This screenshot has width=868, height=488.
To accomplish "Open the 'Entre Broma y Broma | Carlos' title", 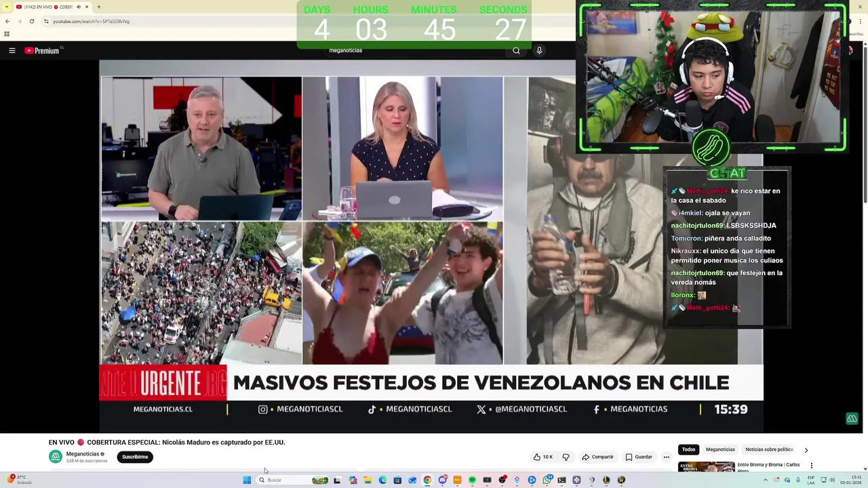I will coord(769,466).
